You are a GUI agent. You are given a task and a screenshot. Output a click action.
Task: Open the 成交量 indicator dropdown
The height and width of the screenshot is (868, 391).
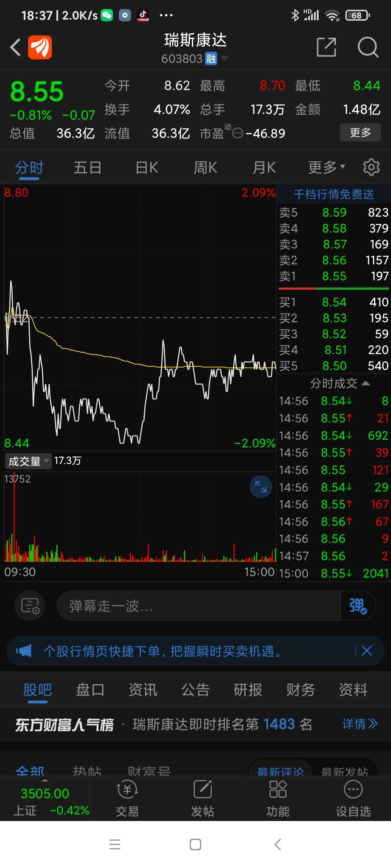point(28,461)
